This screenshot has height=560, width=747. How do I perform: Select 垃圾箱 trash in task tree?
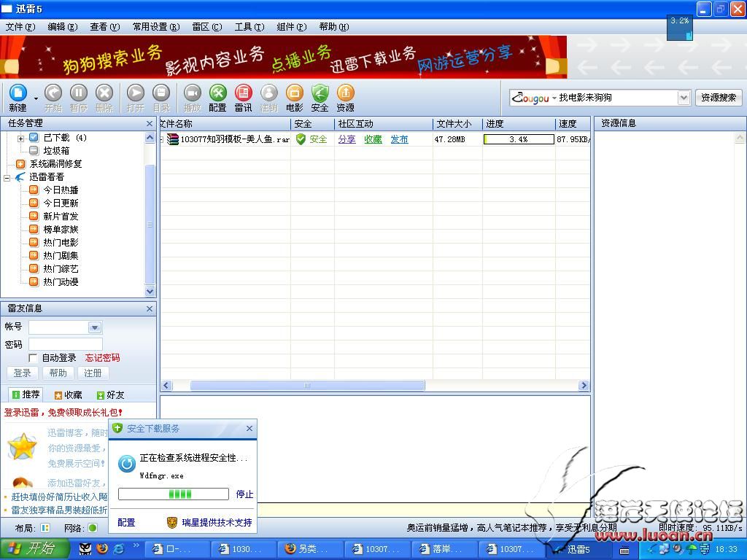pos(56,151)
